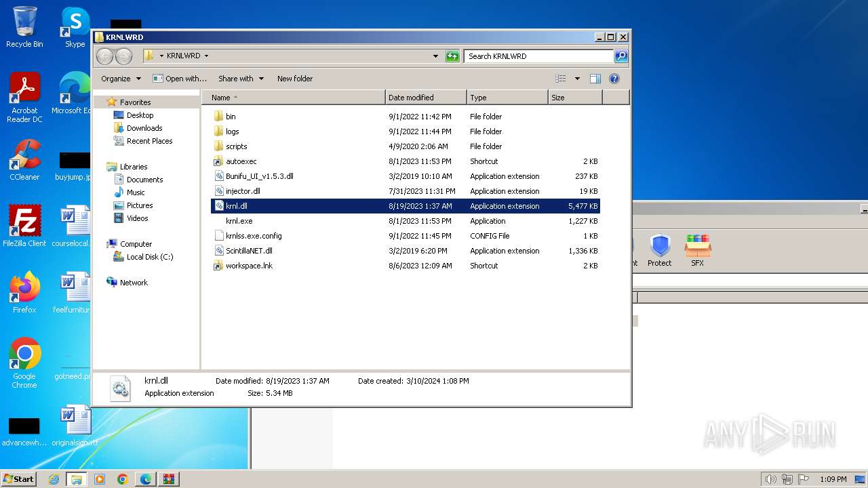
Task: Launch FileZilla Client from desktop
Action: point(24,226)
